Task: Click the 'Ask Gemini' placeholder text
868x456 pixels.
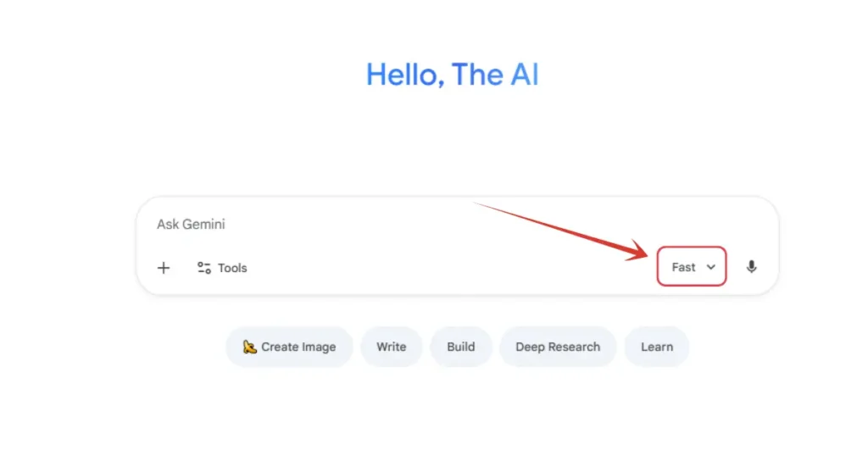Action: point(191,225)
